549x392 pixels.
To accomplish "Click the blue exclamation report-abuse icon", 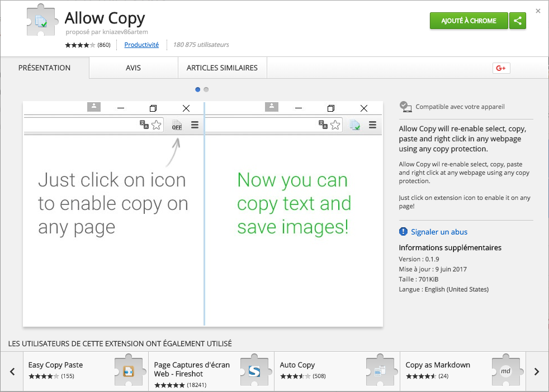I will 403,232.
